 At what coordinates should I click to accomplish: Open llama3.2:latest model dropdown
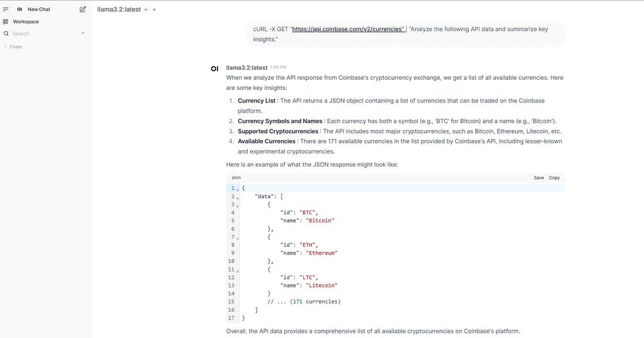coord(123,9)
